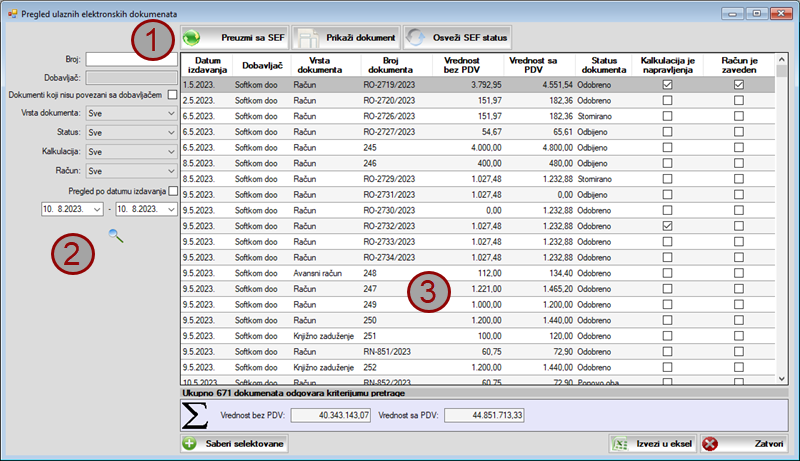This screenshot has width=800, height=461.
Task: Click amount 4.800,00 in document 245 row
Action: coord(558,147)
